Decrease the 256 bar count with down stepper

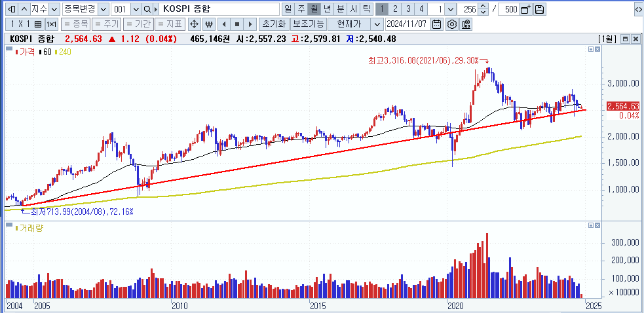[484, 12]
